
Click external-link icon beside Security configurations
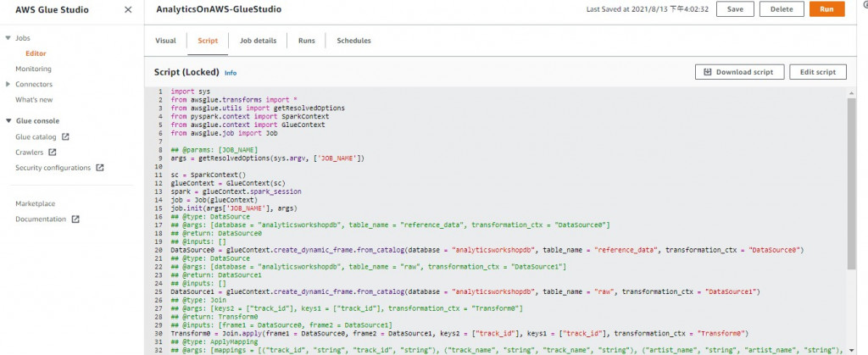point(100,168)
